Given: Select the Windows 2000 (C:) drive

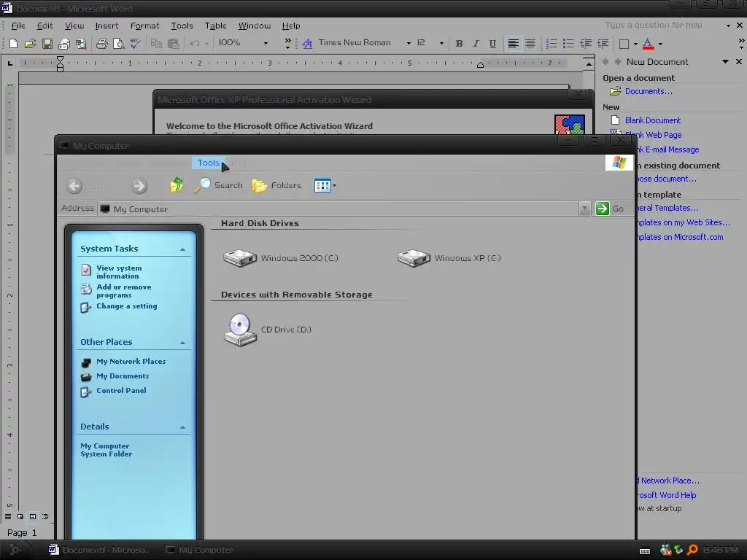Looking at the screenshot, I should coord(281,258).
